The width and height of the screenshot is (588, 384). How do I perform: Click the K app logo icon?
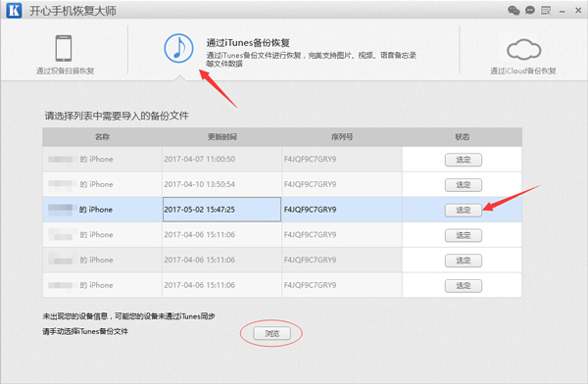14,10
